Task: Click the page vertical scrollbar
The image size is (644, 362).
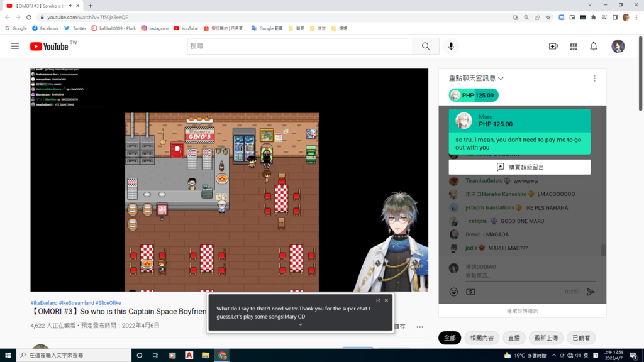Action: (x=640, y=74)
